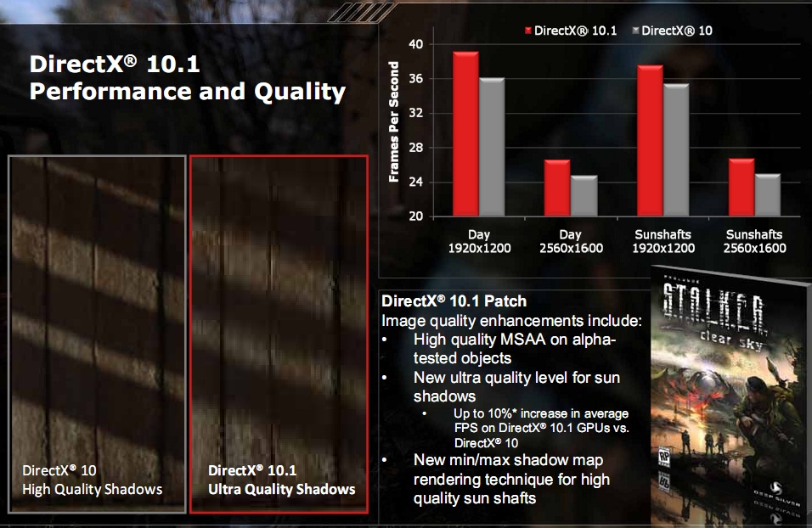
Task: Click the 24 value on the chart axis
Action: point(416,182)
